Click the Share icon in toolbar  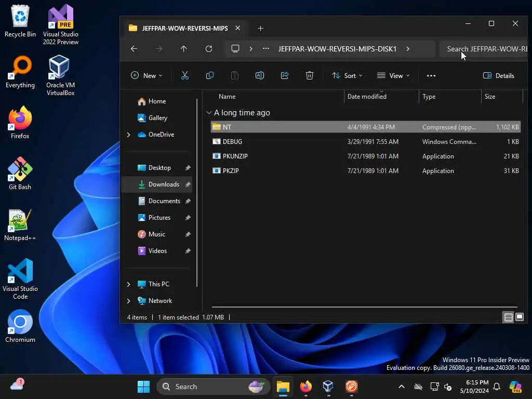pos(285,76)
